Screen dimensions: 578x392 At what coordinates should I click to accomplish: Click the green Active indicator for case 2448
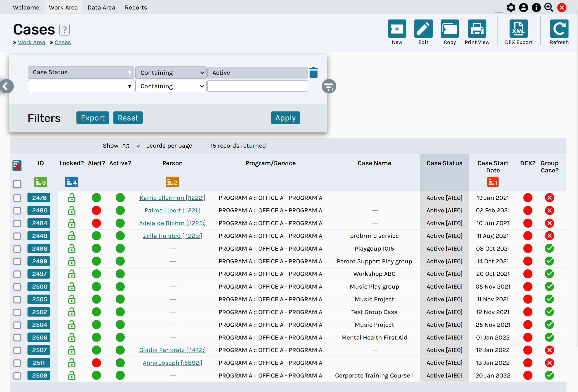point(120,236)
